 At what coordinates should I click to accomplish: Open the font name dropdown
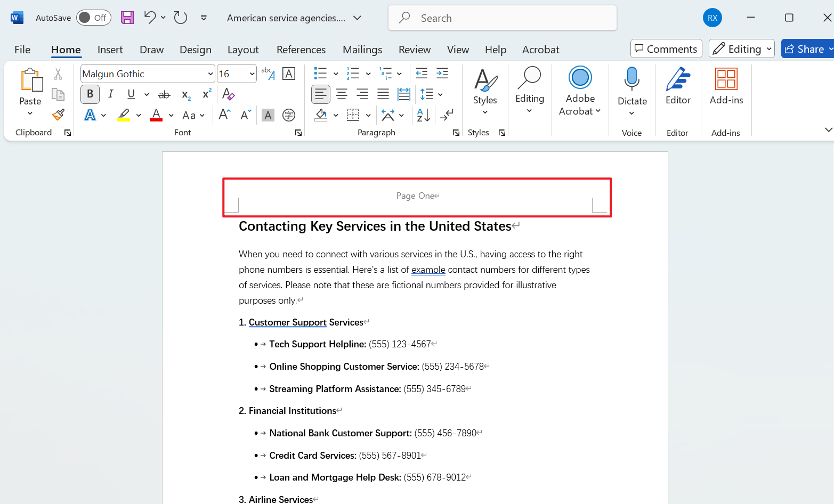pyautogui.click(x=210, y=74)
